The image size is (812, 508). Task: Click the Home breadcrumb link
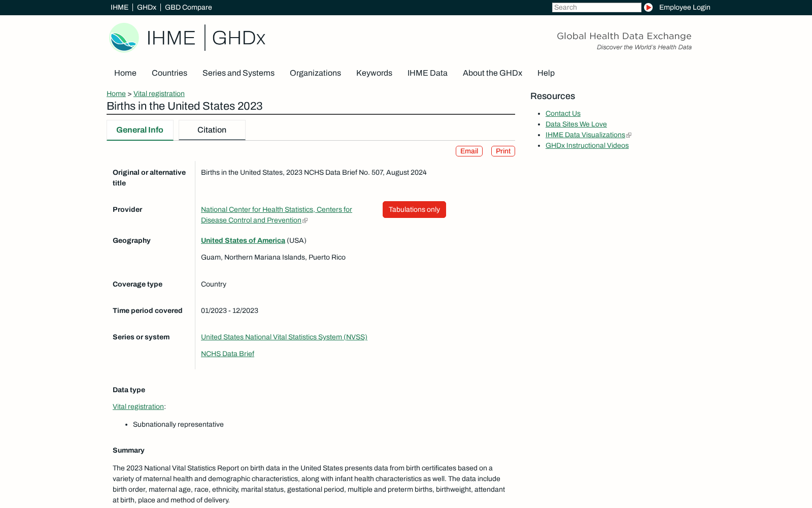pos(116,93)
